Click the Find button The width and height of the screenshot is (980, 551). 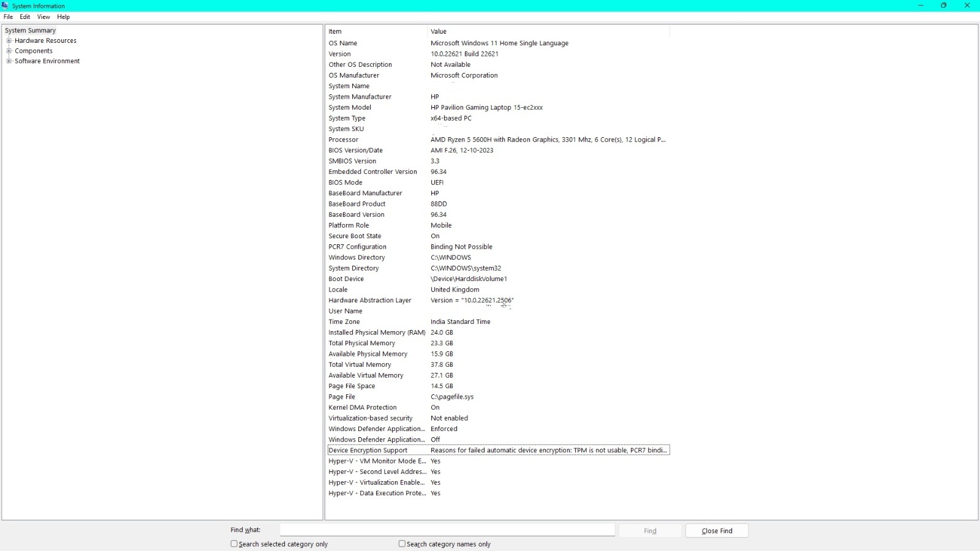(x=650, y=531)
